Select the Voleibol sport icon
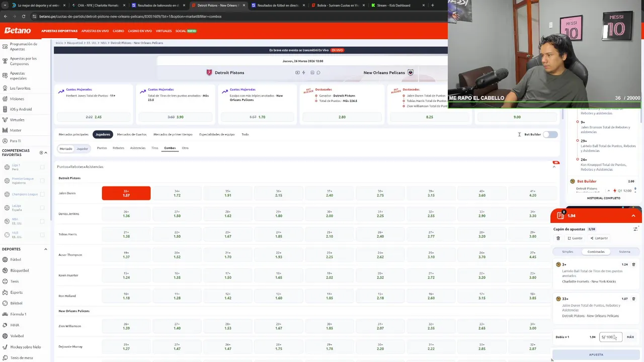The height and width of the screenshot is (362, 644). click(x=5, y=336)
